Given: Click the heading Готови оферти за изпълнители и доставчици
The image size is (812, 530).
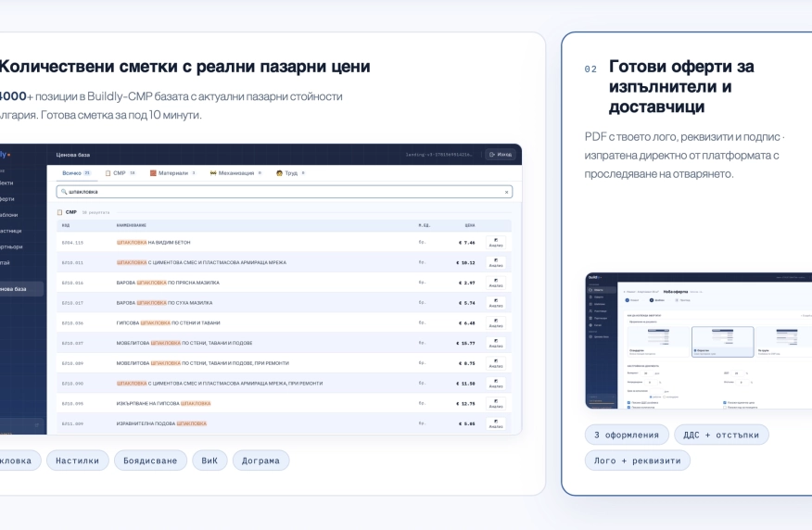Looking at the screenshot, I should coord(681,86).
